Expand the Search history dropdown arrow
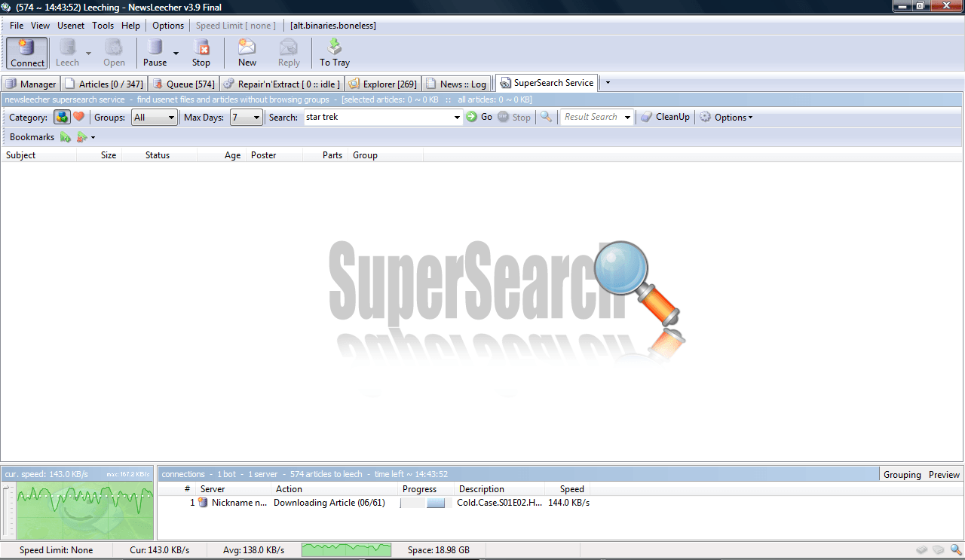Screen dimensions: 965x560 [458, 117]
